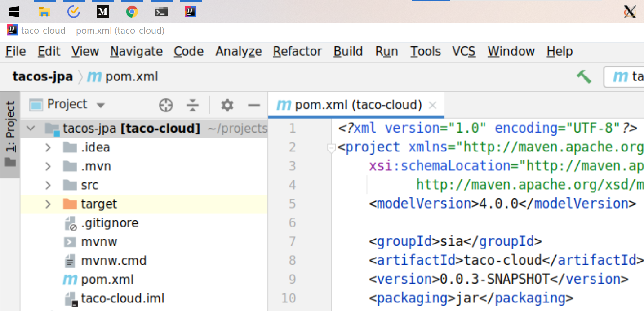Viewport: 644px width, 311px height.
Task: Open the Refactor menu
Action: click(297, 51)
